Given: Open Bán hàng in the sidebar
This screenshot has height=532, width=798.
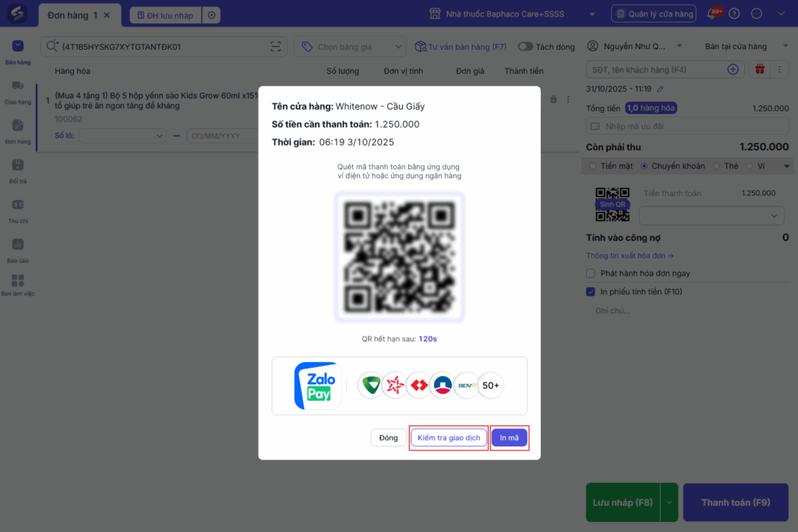Looking at the screenshot, I should pos(18,52).
